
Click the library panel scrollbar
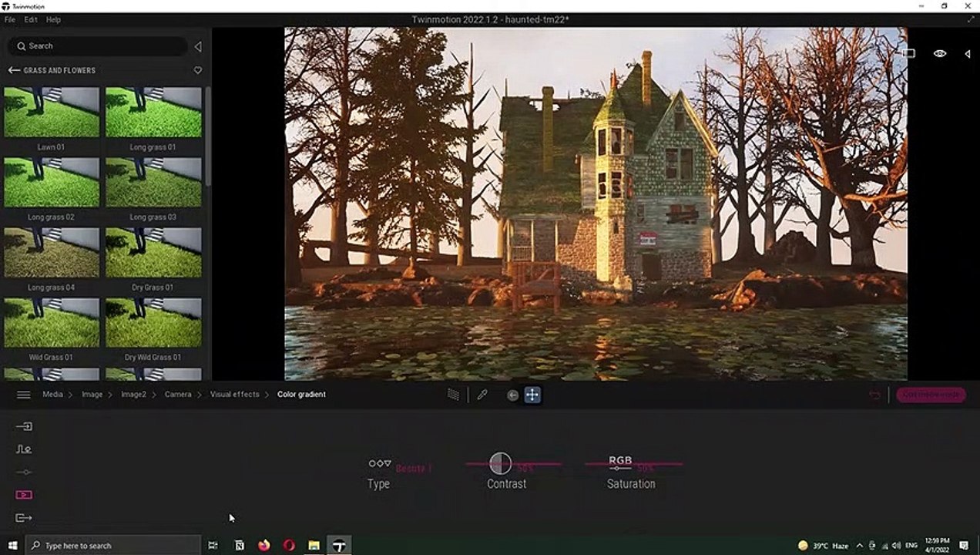point(207,135)
